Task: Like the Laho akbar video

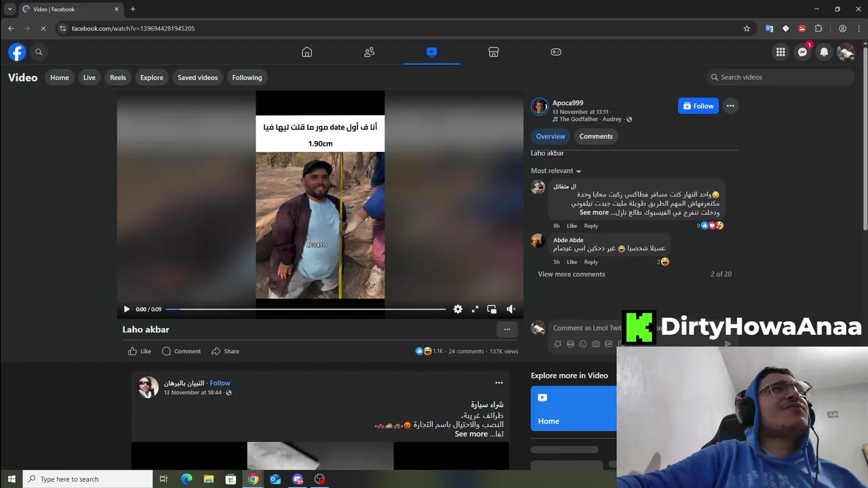Action: tap(140, 351)
